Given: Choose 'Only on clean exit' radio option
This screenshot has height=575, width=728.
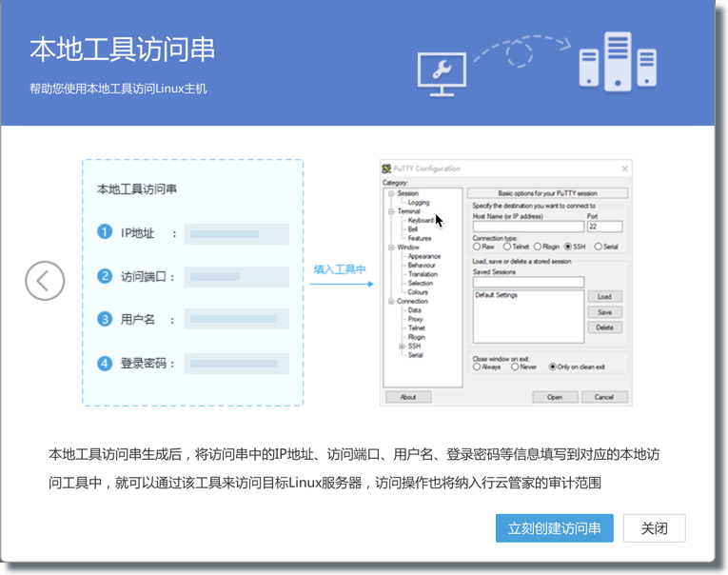Looking at the screenshot, I should coord(552,367).
